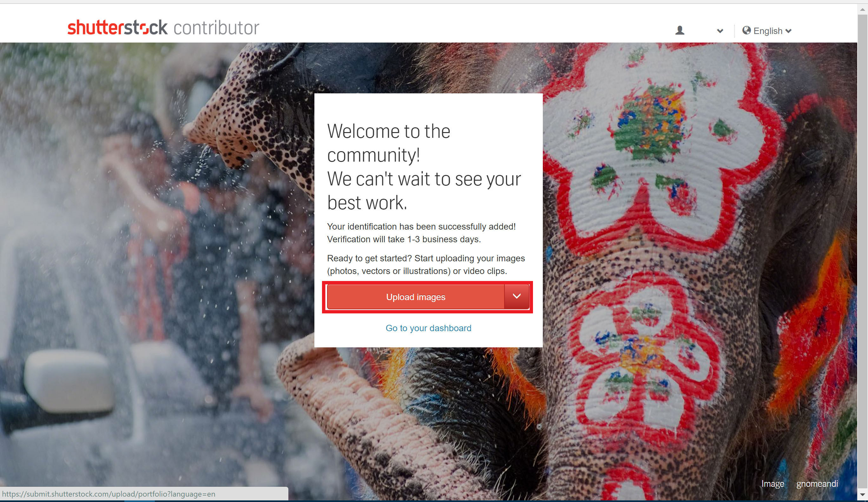Open the user profile silhouette icon

point(680,30)
